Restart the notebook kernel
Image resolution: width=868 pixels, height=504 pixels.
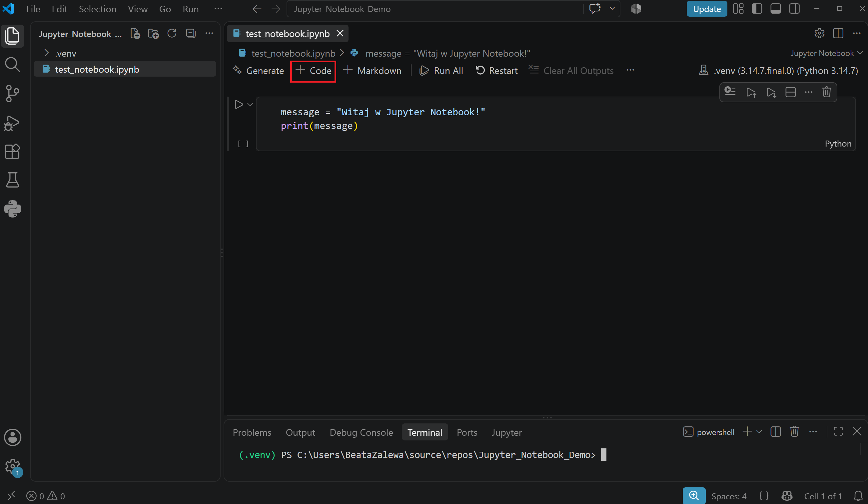coord(496,71)
